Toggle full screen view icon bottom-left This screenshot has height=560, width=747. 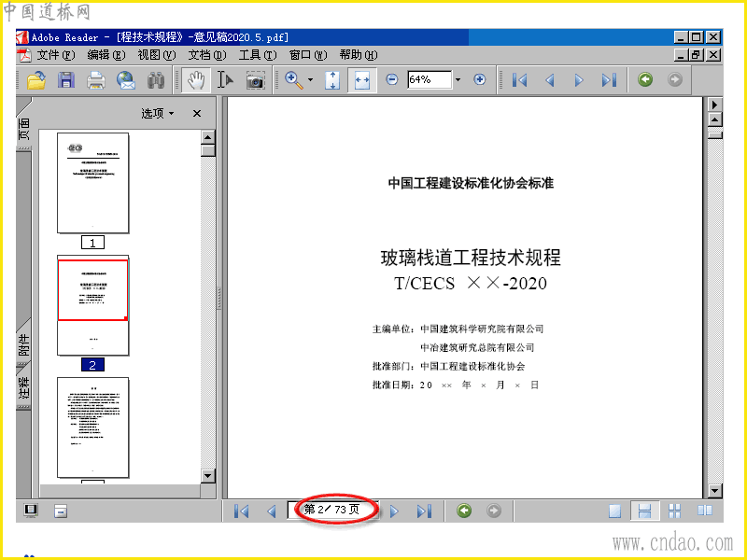pos(31,511)
